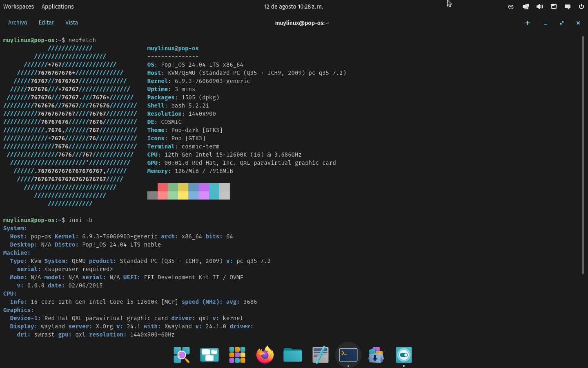Screen dimensions: 588x368
Task: Open Applications menu in top panel
Action: pyautogui.click(x=58, y=7)
